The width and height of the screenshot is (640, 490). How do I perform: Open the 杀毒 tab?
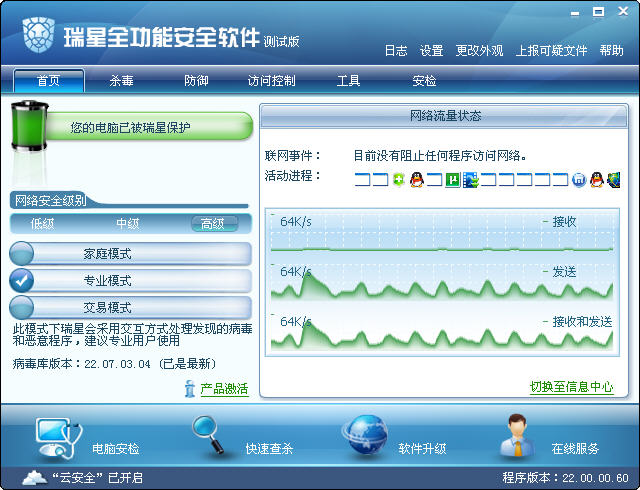pos(121,80)
